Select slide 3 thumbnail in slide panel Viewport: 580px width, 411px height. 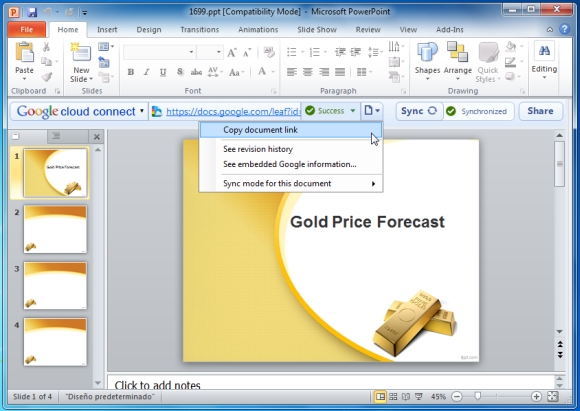point(55,285)
